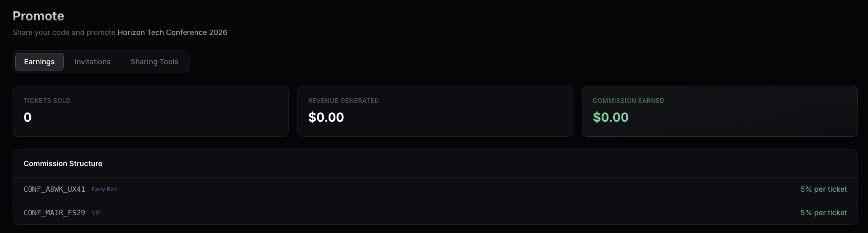Click the VIP 5% per ticket rate
868x233 pixels.
824,213
